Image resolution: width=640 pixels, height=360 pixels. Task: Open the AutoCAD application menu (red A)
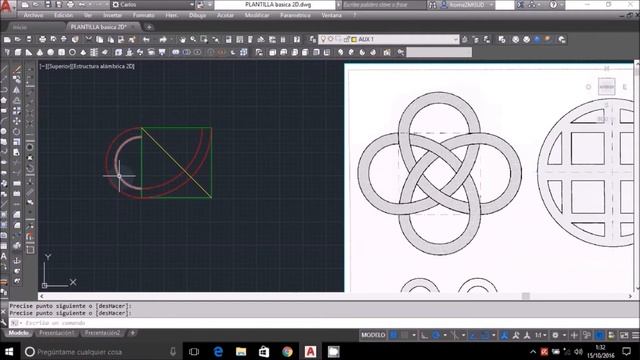click(6, 8)
